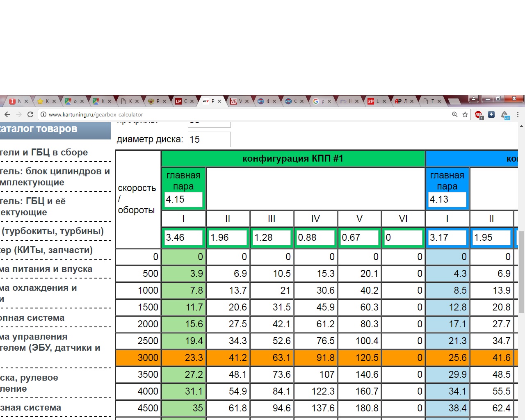This screenshot has height=420, width=525.
Task: Open the extension icon marked 'off'
Action: pos(505,115)
